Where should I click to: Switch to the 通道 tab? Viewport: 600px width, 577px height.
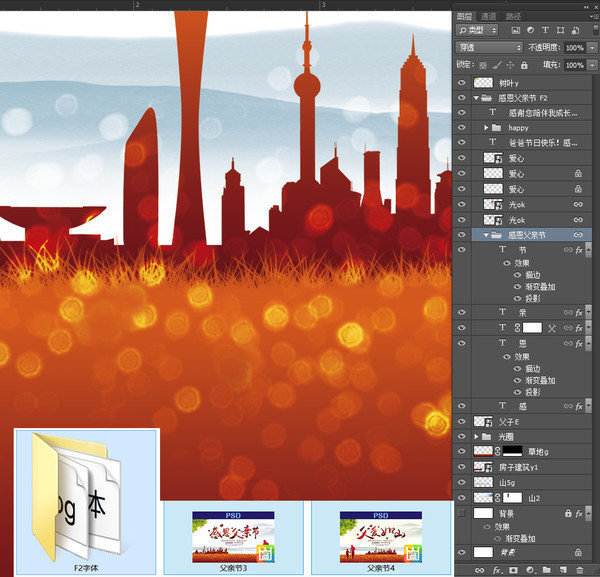(x=488, y=16)
